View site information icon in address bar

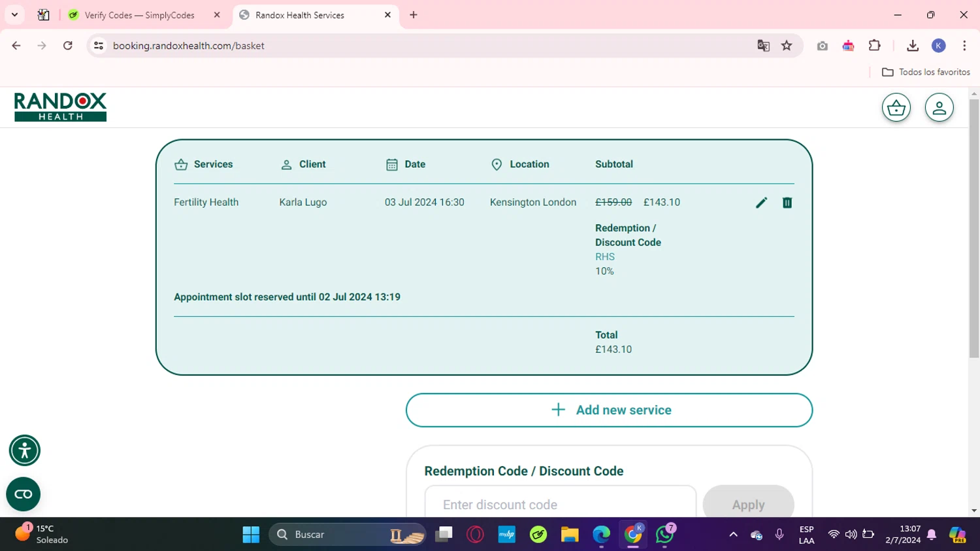(x=99, y=46)
